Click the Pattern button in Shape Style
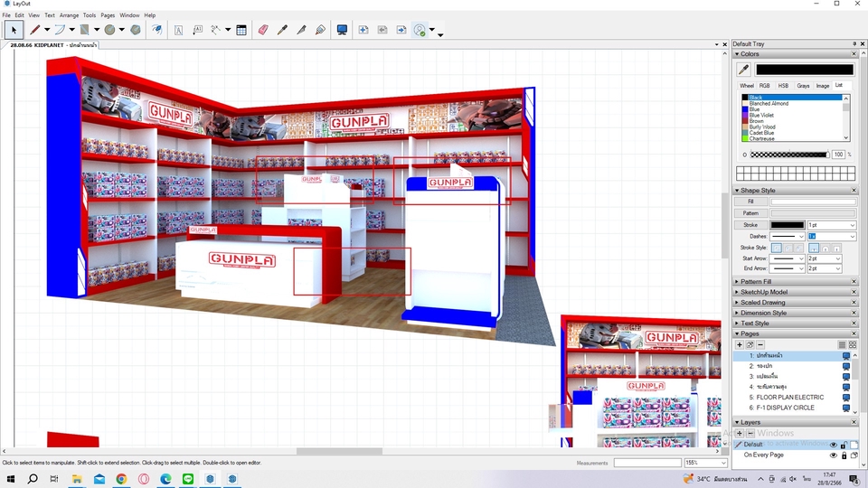Image resolution: width=868 pixels, height=488 pixels. click(x=750, y=213)
